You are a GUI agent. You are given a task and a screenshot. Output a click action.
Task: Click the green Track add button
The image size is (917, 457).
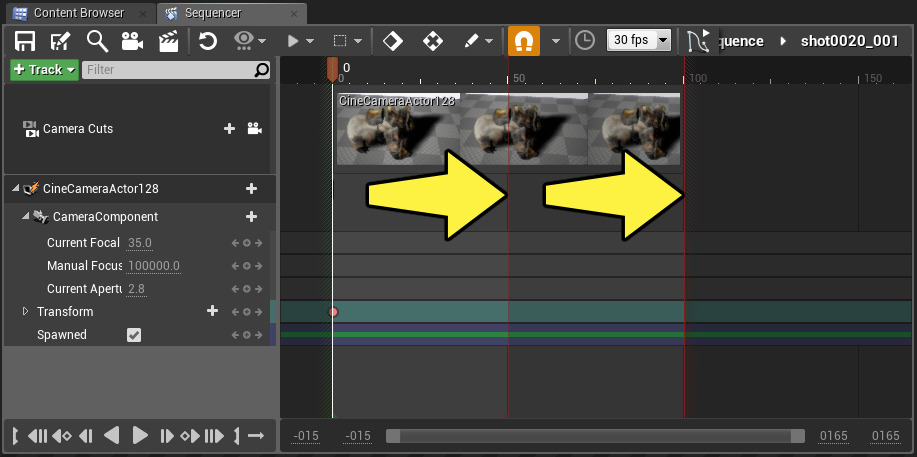[44, 70]
